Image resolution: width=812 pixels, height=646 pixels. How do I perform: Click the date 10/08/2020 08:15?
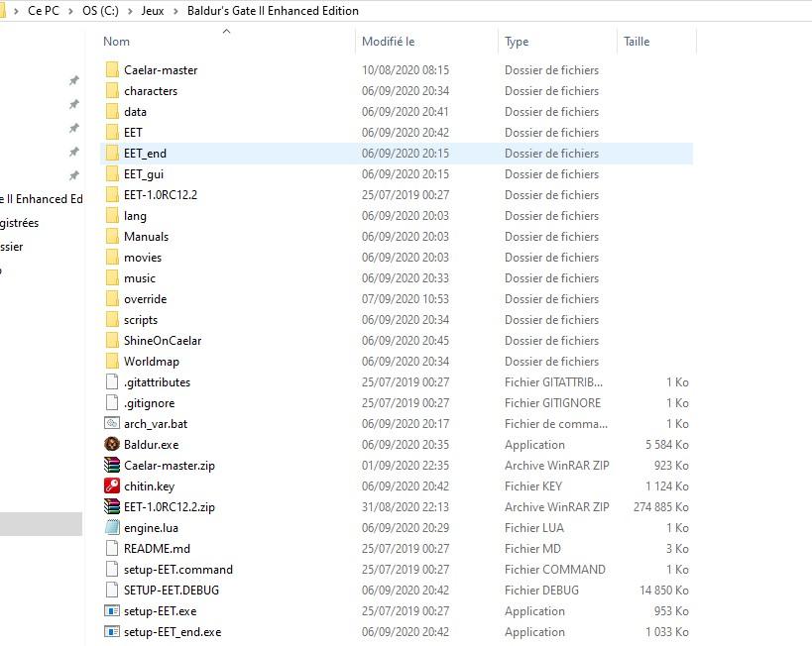coord(405,70)
